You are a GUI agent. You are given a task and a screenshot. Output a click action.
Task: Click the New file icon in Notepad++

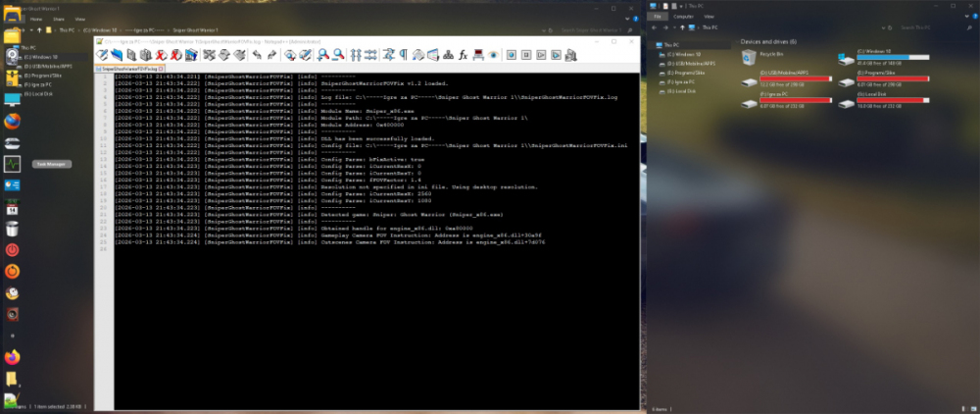click(x=102, y=55)
